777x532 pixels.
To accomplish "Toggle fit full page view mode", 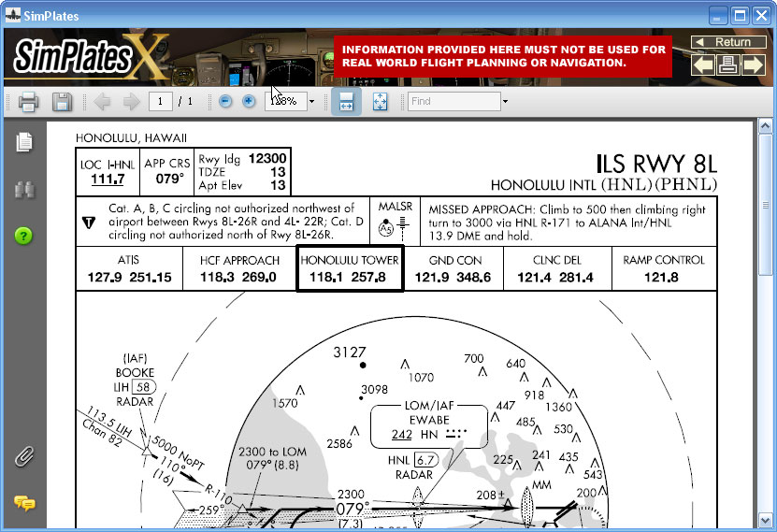I will [x=381, y=102].
